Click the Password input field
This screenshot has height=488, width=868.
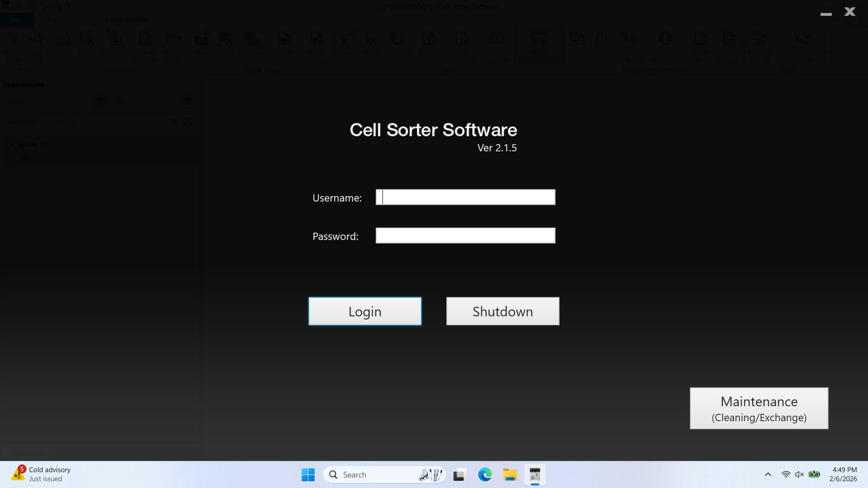465,235
